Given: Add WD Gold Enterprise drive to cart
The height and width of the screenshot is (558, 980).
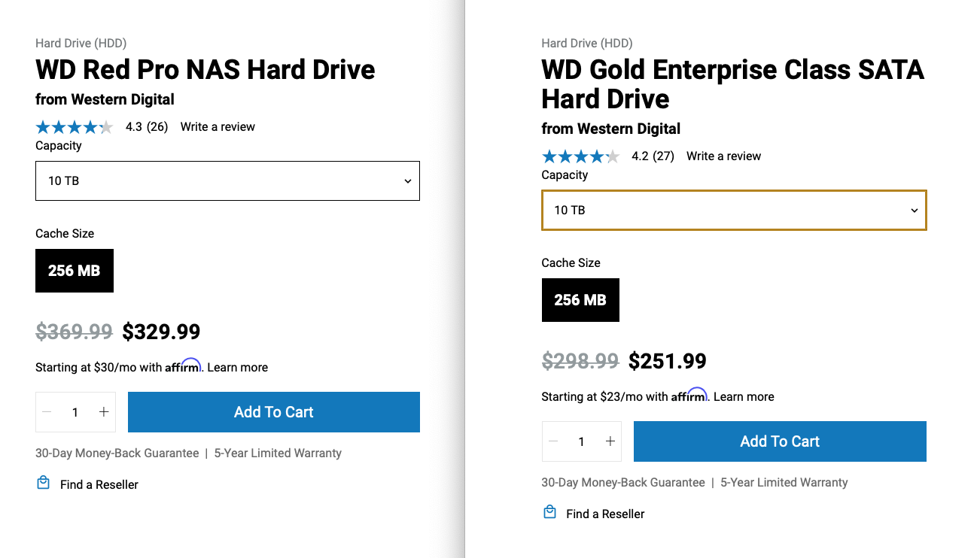Looking at the screenshot, I should coord(780,441).
